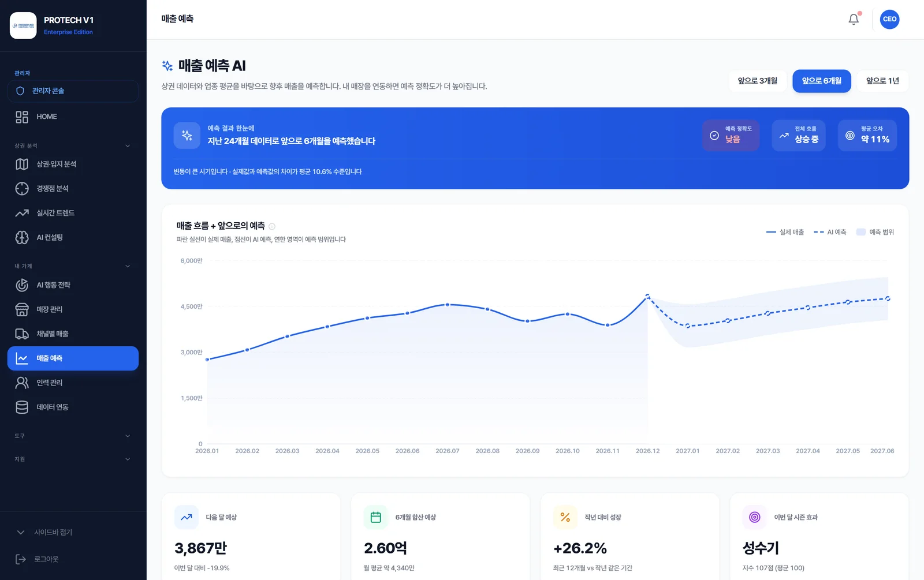Collapse the 내 가게 sidebar section
924x580 pixels.
128,266
